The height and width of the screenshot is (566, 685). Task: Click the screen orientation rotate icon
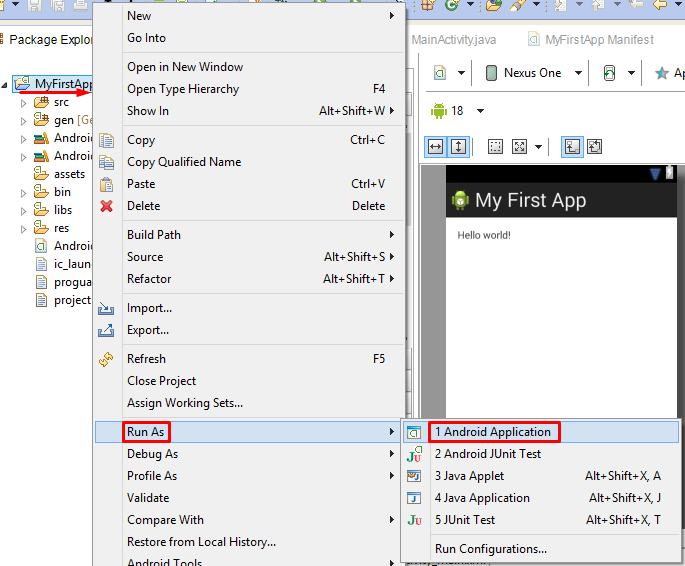(x=609, y=73)
